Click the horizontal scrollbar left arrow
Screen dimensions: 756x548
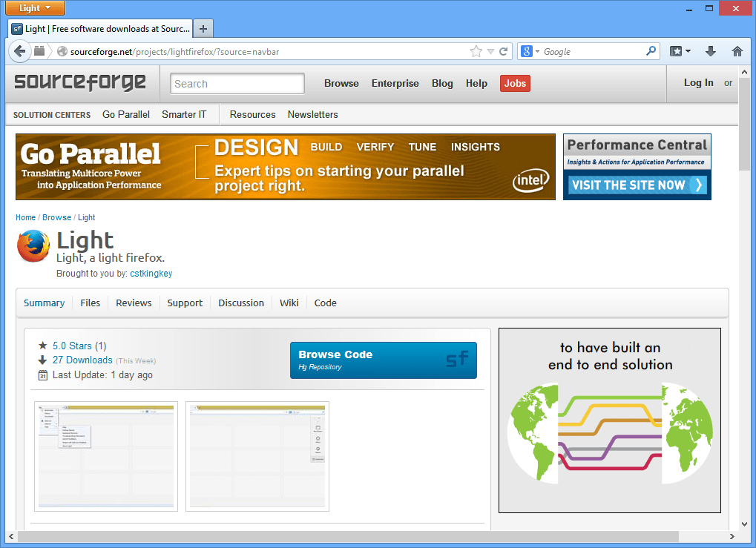(11, 536)
